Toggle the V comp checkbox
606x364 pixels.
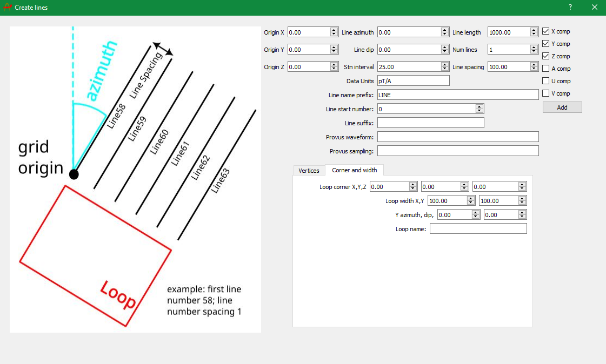coord(546,93)
